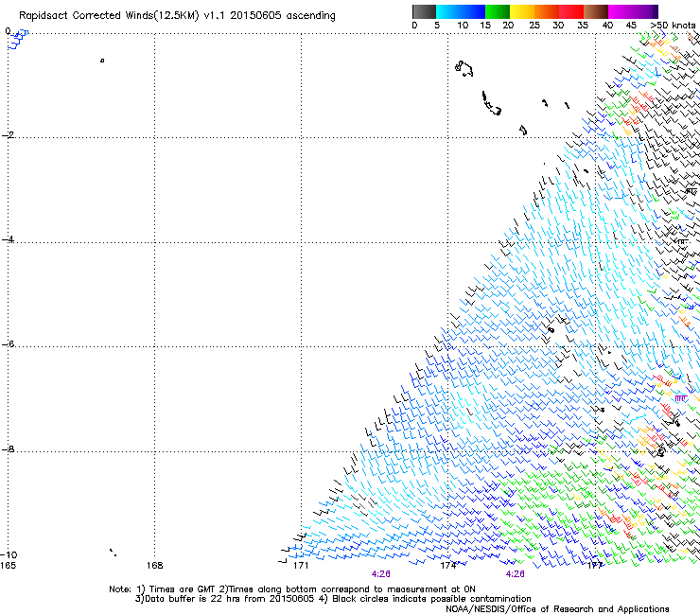Click the purple '4:26' time label right of '174'
This screenshot has width=700, height=615.
point(515,574)
